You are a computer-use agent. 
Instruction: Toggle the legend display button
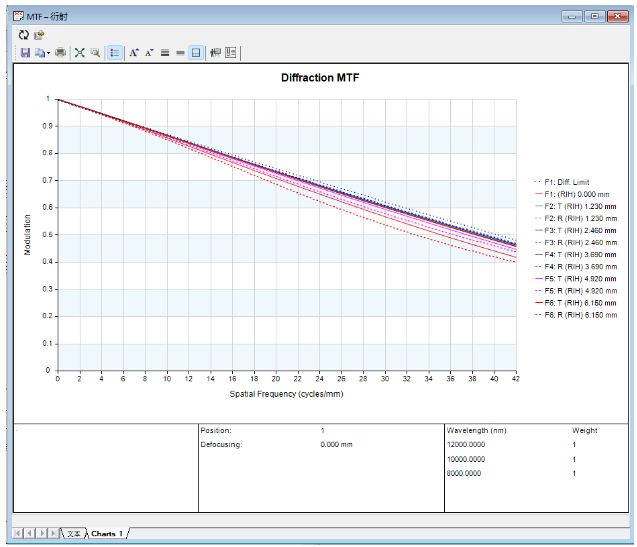tap(114, 52)
